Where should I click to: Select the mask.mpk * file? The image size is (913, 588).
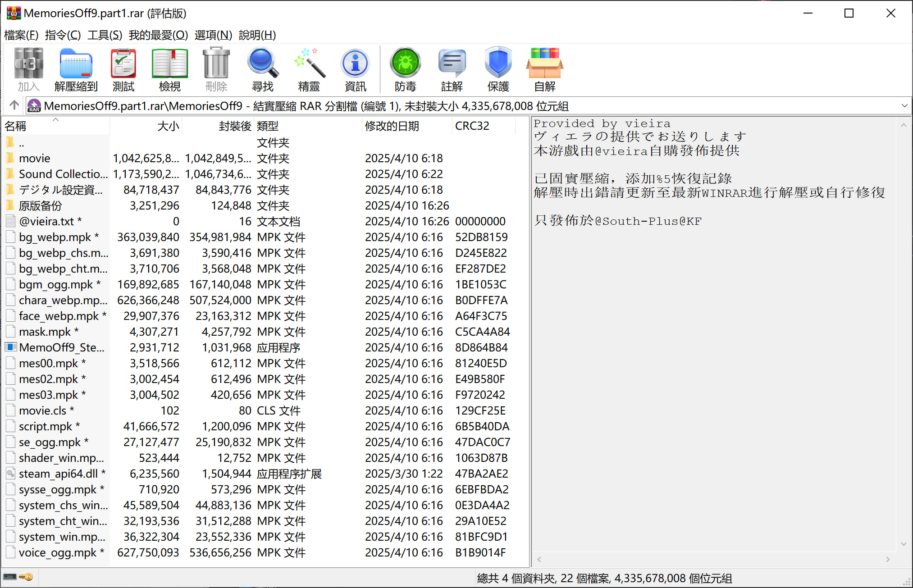click(49, 332)
